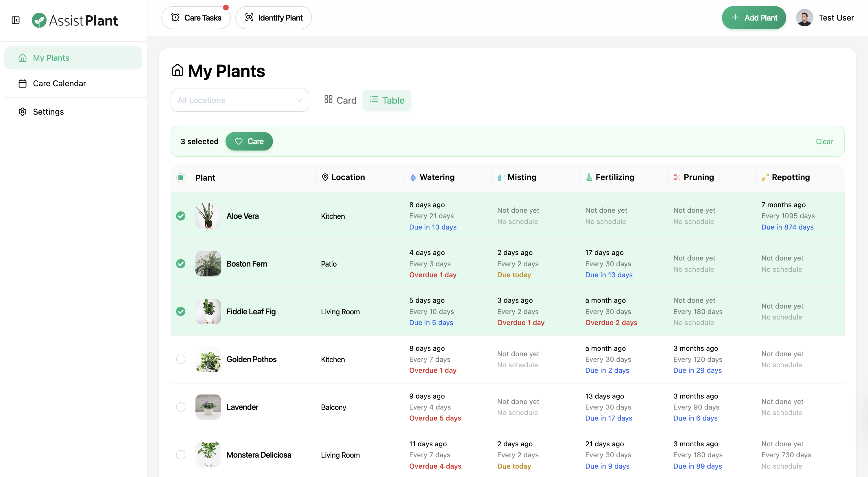Image resolution: width=868 pixels, height=477 pixels.
Task: Deselect the Fiddle Leaf Fig checkbox
Action: (x=181, y=311)
